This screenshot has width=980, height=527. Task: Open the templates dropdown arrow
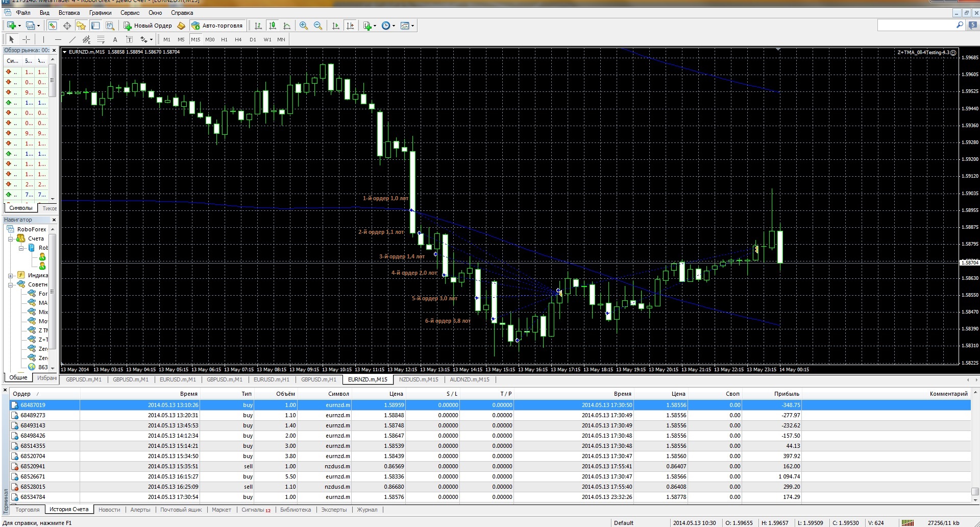[412, 26]
